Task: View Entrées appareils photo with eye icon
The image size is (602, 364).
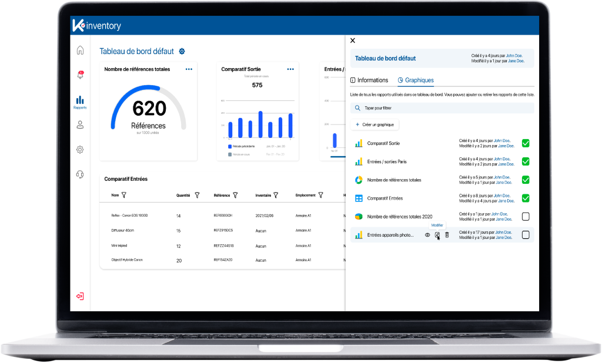Action: (x=427, y=235)
